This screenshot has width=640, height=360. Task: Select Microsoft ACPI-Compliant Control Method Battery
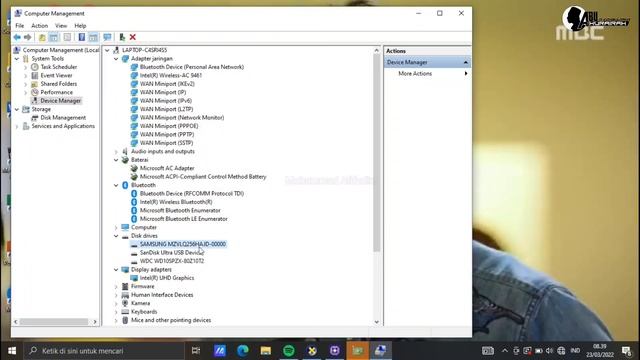(203, 177)
